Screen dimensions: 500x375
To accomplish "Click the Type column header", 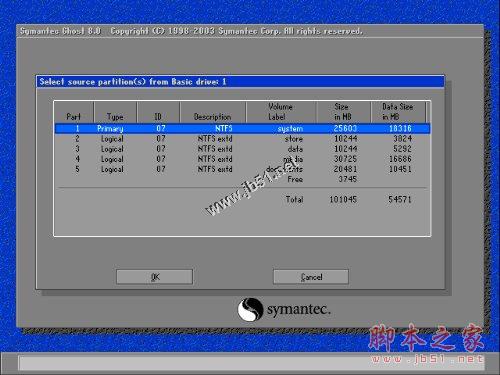I will point(115,112).
